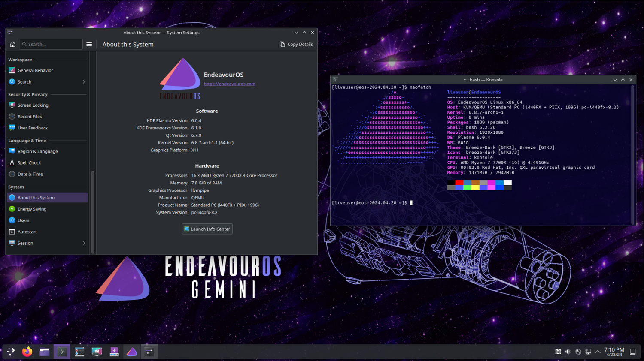
Task: Focus the settings Search field
Action: click(x=51, y=44)
